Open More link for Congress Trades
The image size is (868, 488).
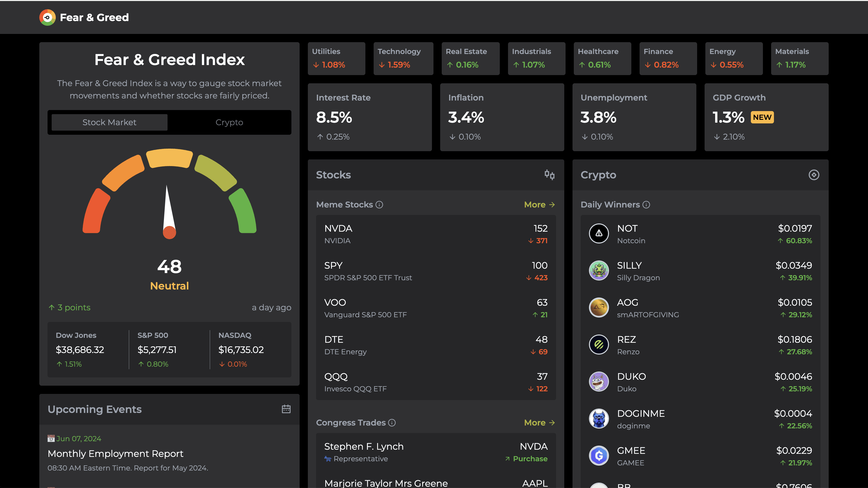pyautogui.click(x=539, y=423)
